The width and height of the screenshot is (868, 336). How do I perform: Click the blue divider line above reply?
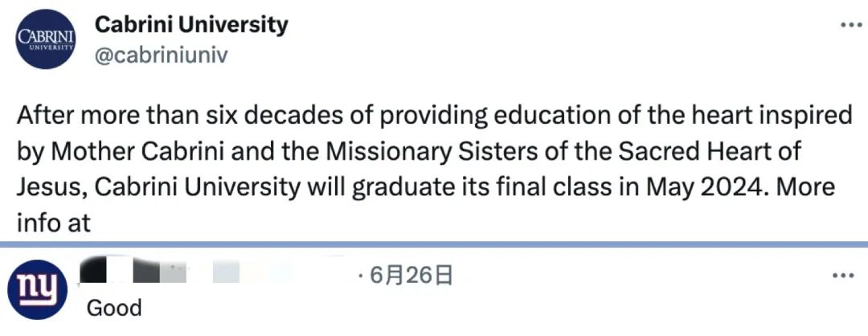click(x=434, y=244)
